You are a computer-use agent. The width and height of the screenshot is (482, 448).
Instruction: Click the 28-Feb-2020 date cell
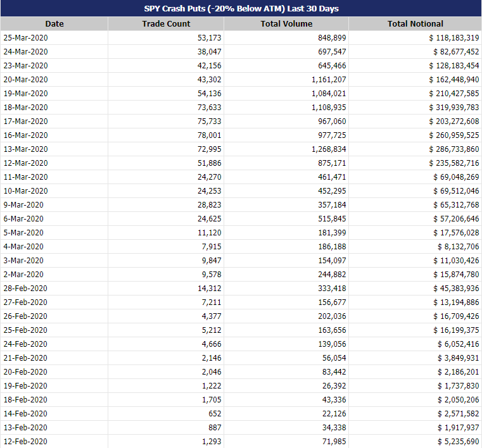pos(54,289)
